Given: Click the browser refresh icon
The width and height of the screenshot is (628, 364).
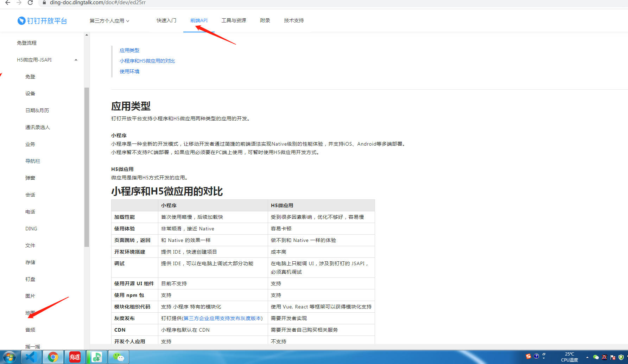Looking at the screenshot, I should pos(30,3).
